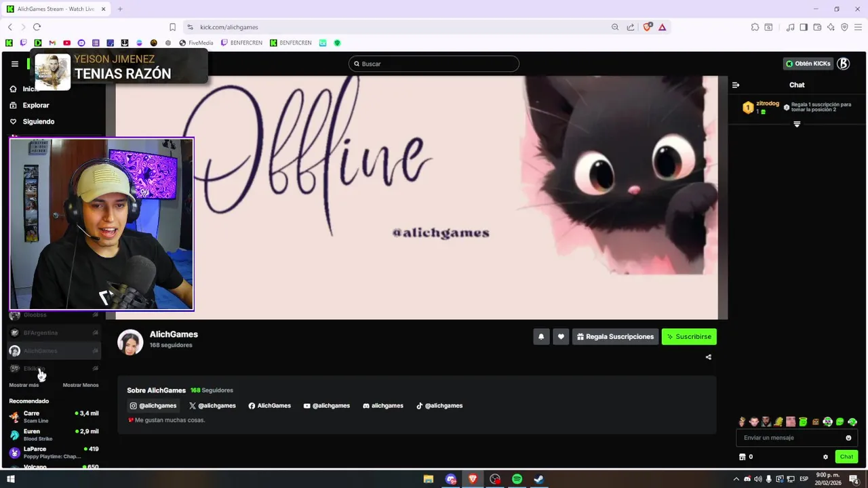Open the browser extensions puzzle icon

pyautogui.click(x=755, y=27)
